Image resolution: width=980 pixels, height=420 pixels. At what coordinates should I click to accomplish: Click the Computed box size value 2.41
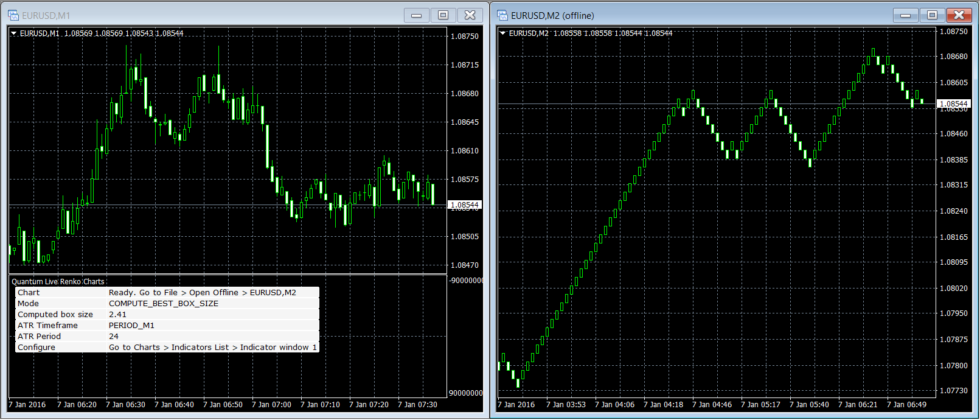pos(117,315)
